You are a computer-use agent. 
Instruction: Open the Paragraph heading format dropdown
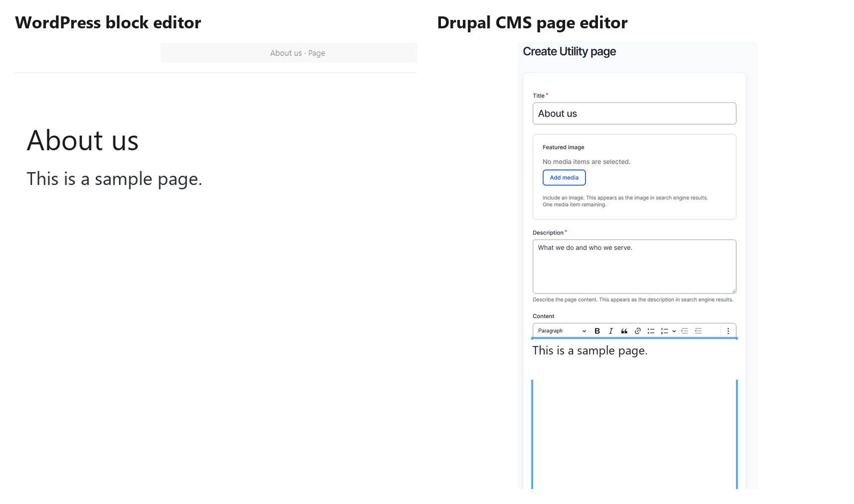[562, 331]
